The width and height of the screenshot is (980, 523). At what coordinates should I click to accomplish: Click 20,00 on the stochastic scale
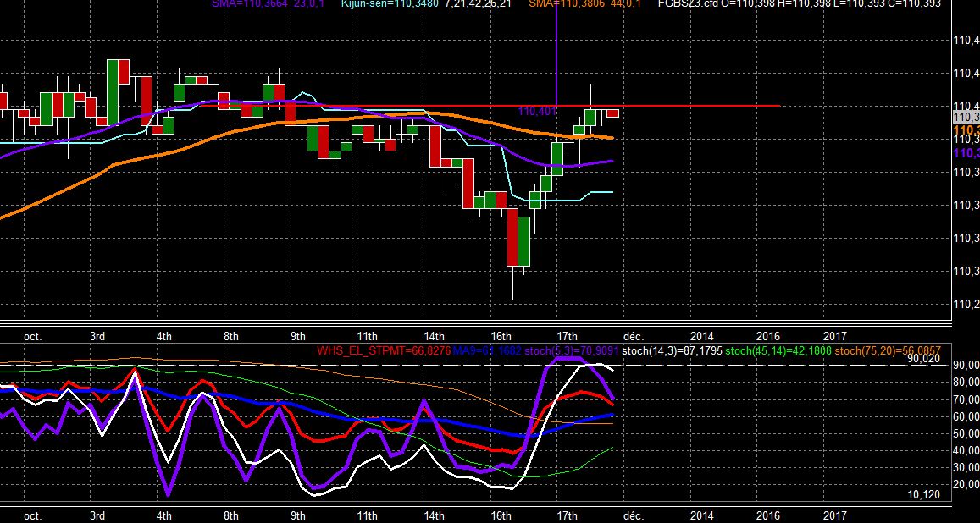pos(967,484)
